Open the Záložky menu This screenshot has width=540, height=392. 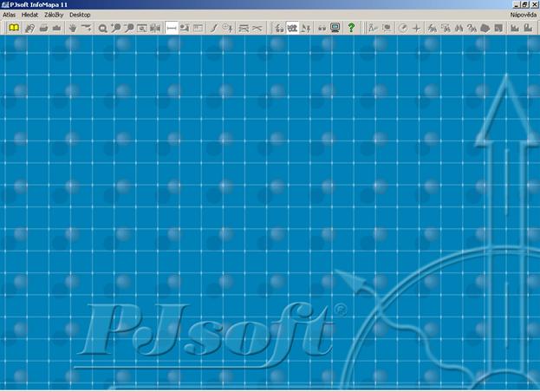[x=54, y=15]
